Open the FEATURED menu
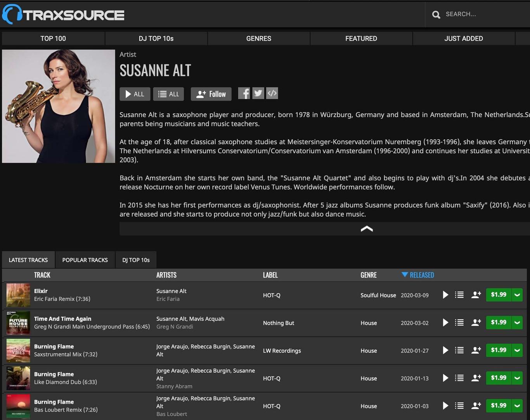The image size is (530, 420). (x=361, y=38)
